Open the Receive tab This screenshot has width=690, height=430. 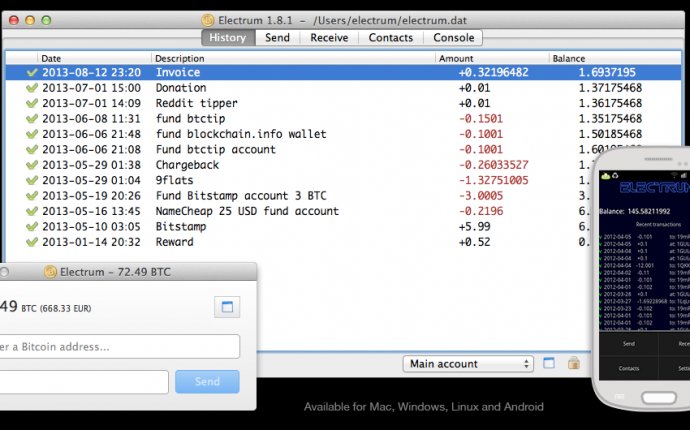329,38
